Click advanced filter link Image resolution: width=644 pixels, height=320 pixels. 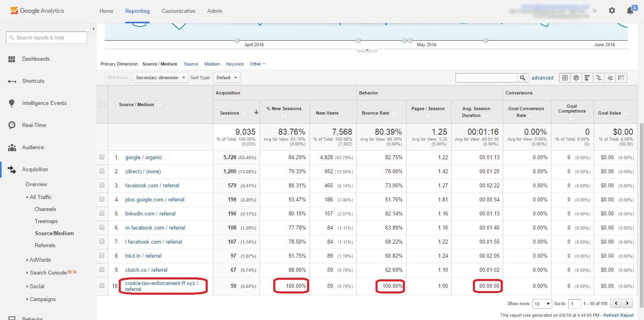click(543, 78)
